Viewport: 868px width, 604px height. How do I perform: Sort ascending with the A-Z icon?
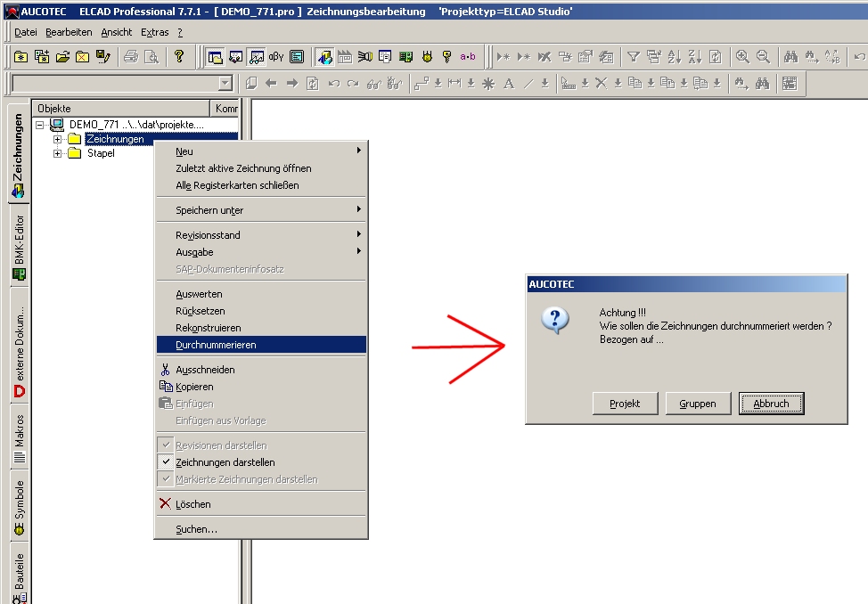click(675, 56)
